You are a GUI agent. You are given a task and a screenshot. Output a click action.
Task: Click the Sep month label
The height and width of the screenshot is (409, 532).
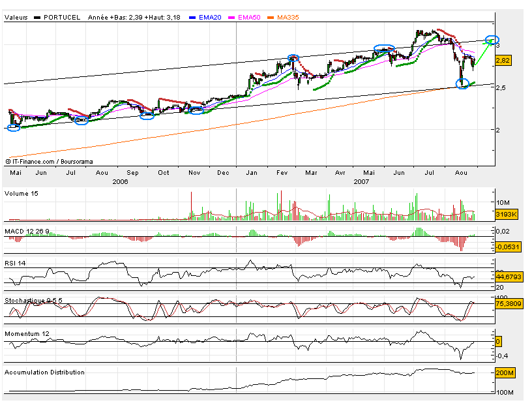coord(132,172)
